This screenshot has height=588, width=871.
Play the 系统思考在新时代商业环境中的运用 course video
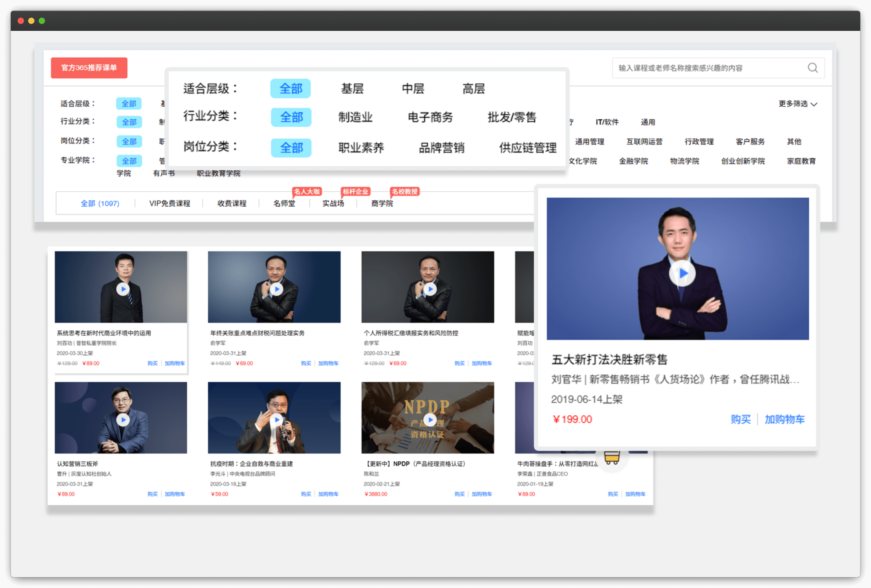pyautogui.click(x=123, y=289)
